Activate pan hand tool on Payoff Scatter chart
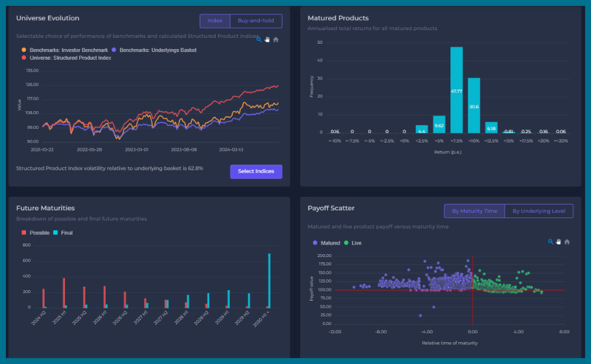Screen dimensions: 591x364 [558, 242]
